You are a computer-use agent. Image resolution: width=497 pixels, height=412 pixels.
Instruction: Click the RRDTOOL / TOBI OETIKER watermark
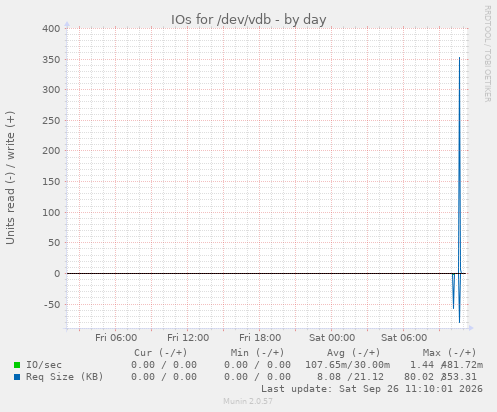487,54
